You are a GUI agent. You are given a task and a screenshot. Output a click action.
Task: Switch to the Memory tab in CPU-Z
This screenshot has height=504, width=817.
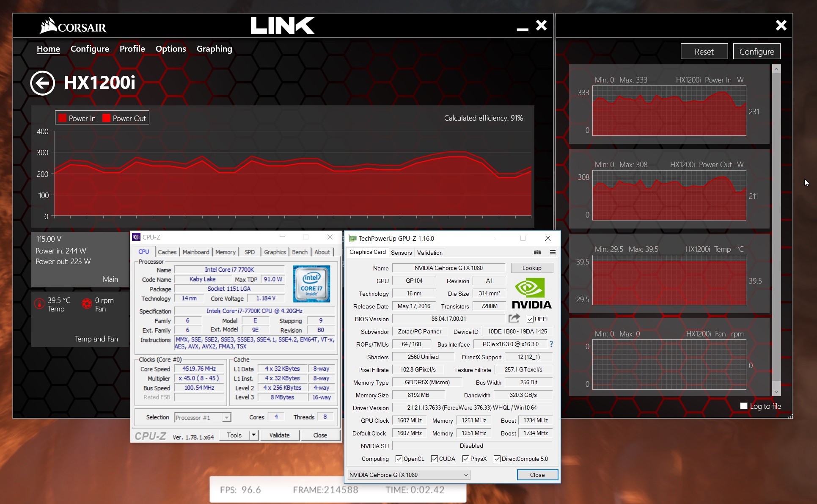pos(226,252)
